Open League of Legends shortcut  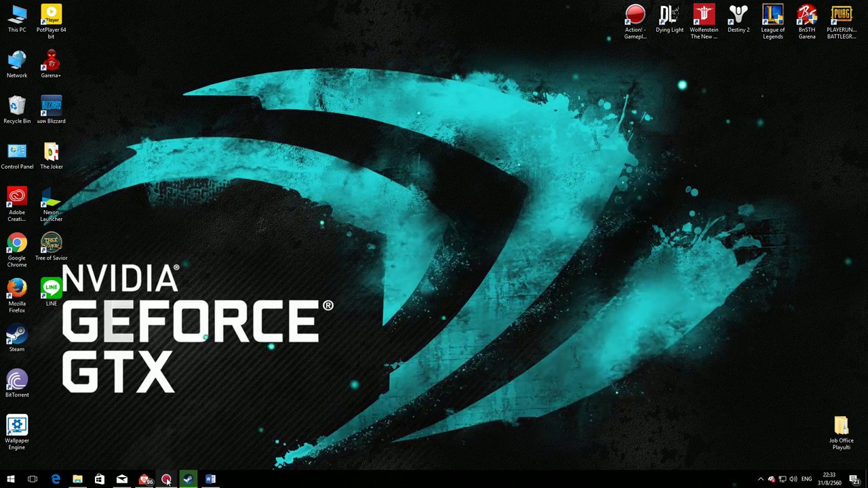[x=772, y=22]
